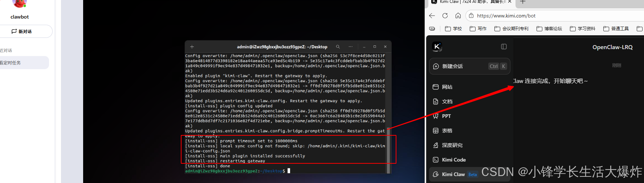Screen dimensions: 644x183
Task: Open 深度研究 in Kimi sidebar
Action: point(470,145)
